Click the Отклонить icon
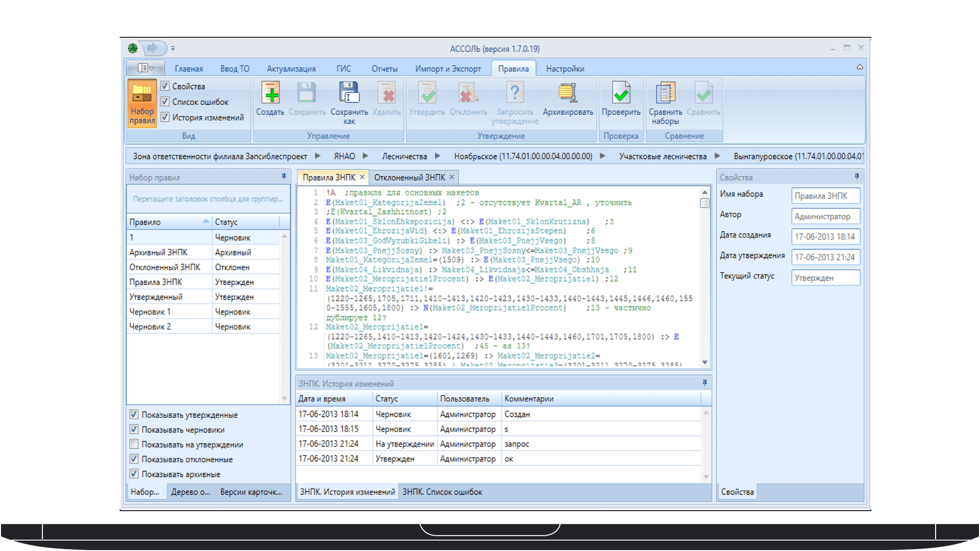Viewport: 980px width, 551px height. click(468, 100)
